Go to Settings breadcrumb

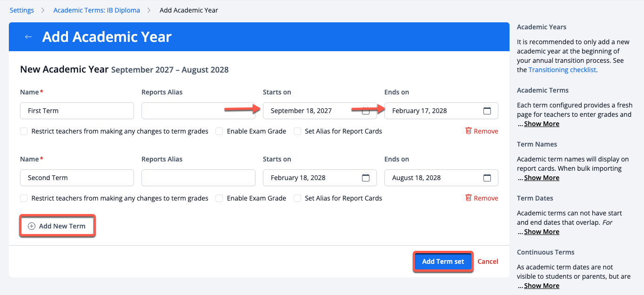[22, 10]
